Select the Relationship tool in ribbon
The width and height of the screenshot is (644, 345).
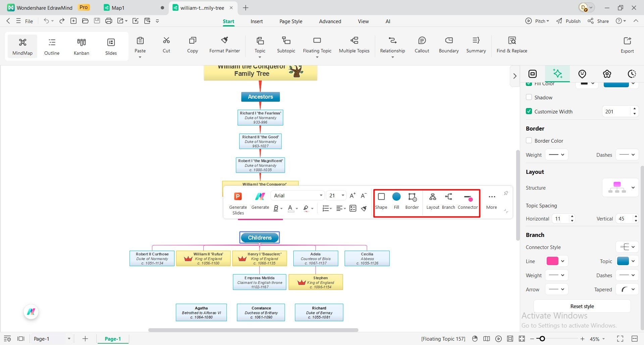tap(392, 45)
